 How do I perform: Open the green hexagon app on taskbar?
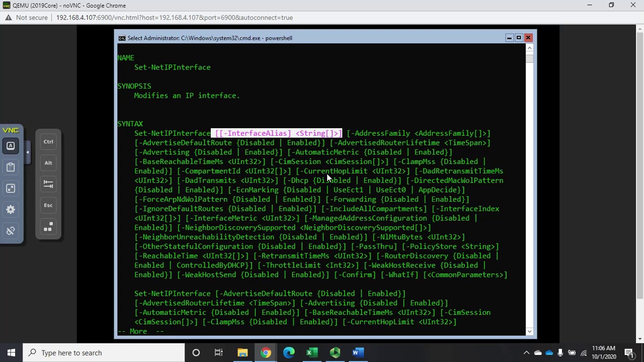[x=335, y=353]
